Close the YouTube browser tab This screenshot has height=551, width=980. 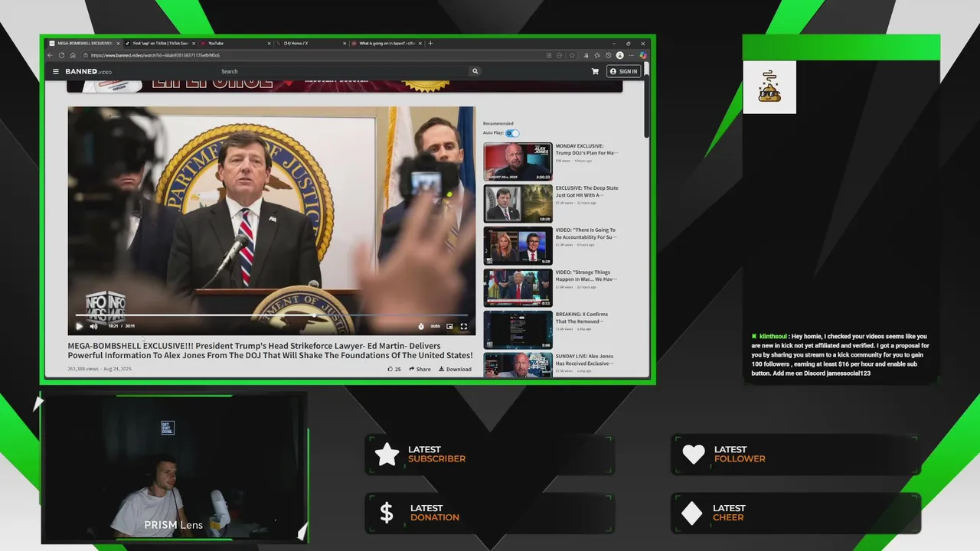[x=269, y=43]
